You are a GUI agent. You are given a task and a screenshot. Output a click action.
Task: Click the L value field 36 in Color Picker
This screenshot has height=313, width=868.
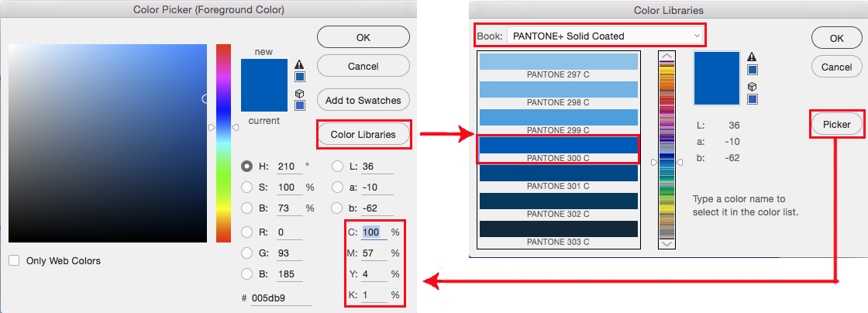click(377, 167)
